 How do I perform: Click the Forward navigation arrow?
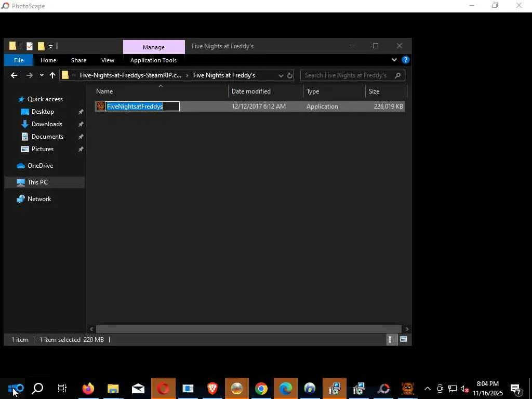point(30,75)
